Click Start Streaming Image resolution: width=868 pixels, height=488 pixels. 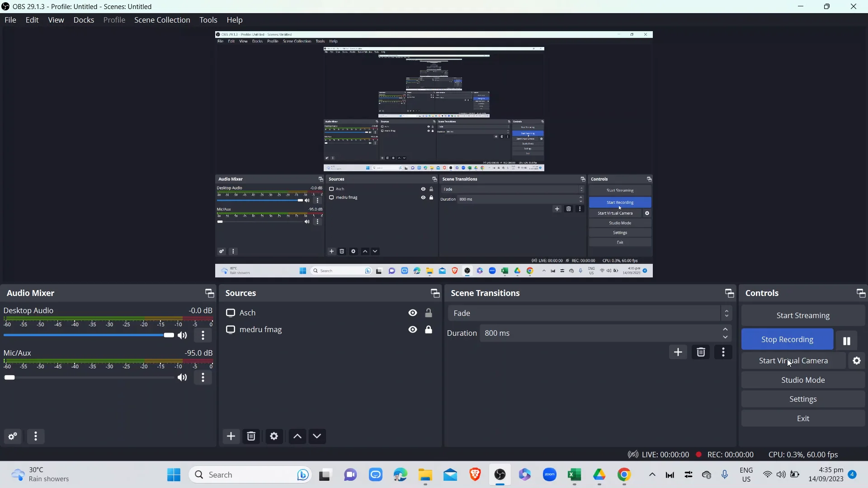pyautogui.click(x=803, y=315)
